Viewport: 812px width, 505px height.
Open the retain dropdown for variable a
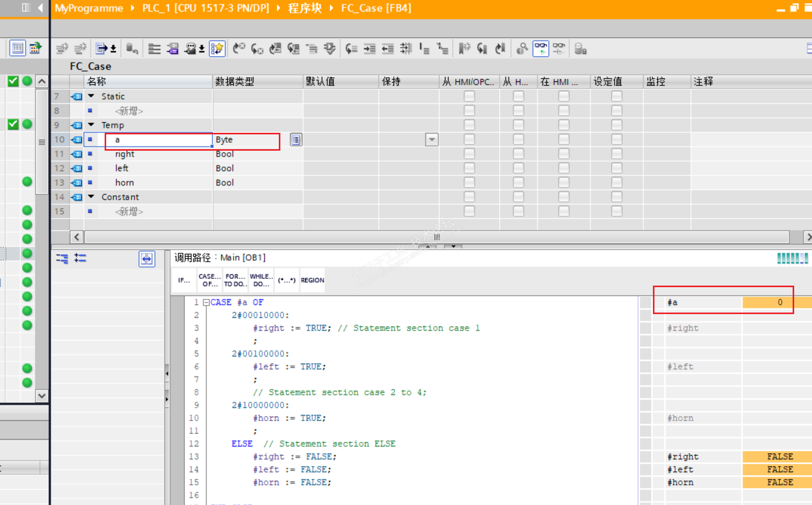tap(432, 139)
